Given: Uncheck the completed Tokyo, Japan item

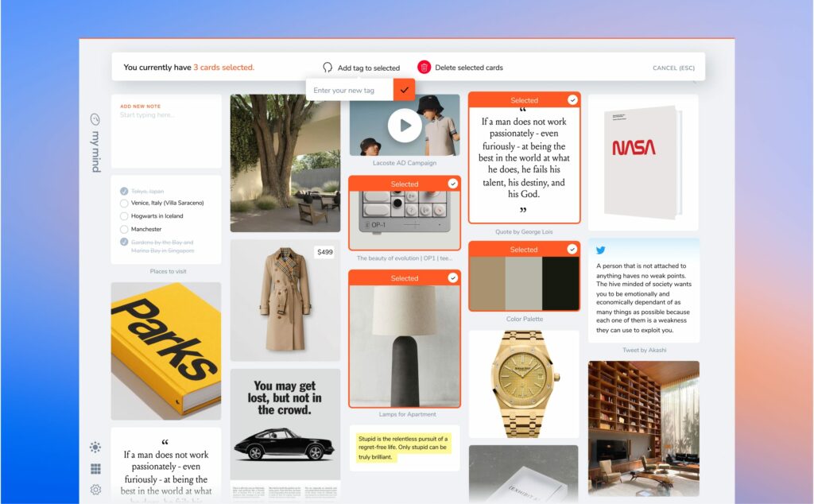Looking at the screenshot, I should click(x=124, y=191).
